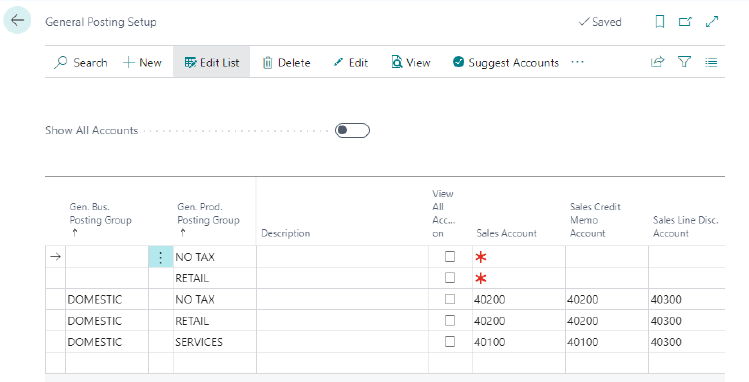
Task: Click NO TAX in the first row
Action: (x=195, y=257)
